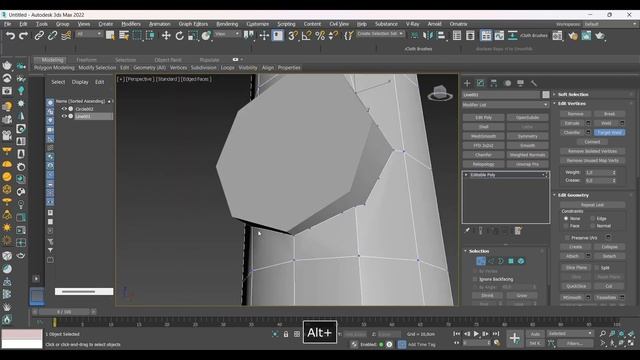
Task: Select the Select and Link tool
Action: (x=39, y=36)
